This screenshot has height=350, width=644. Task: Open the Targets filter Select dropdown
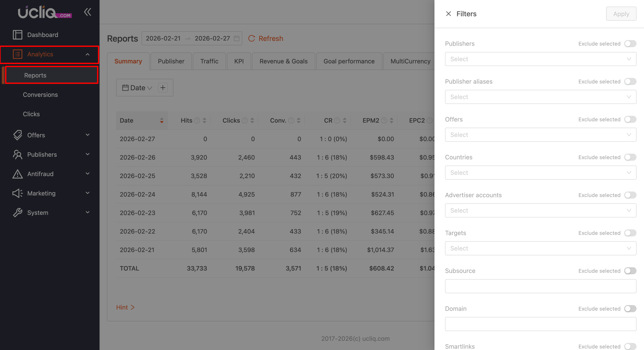[x=540, y=248]
